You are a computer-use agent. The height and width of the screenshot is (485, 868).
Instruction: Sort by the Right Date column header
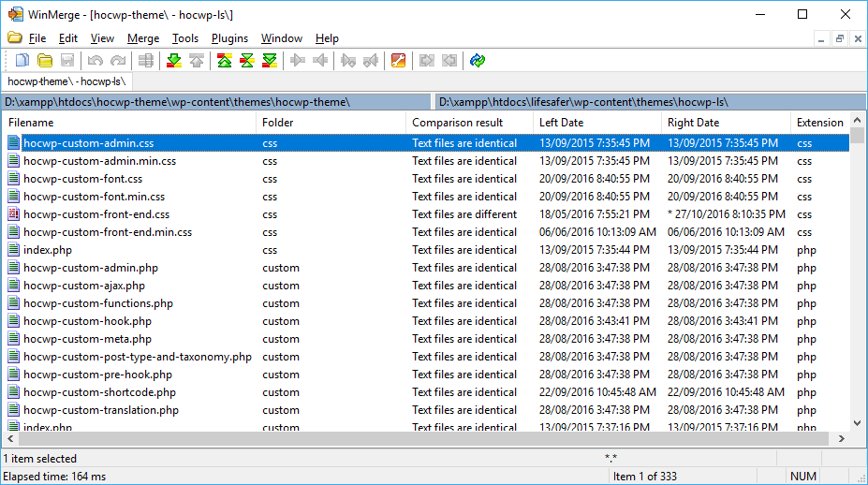(726, 123)
